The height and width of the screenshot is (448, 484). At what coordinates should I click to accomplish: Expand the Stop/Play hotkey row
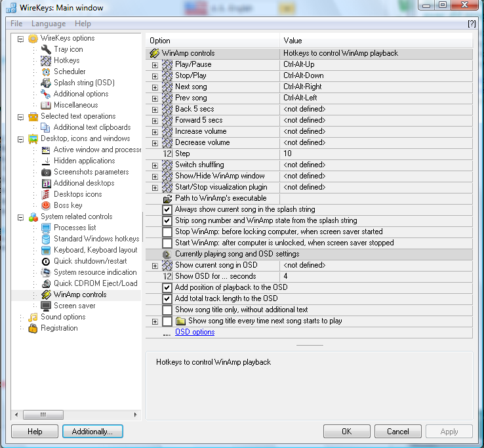tap(155, 76)
